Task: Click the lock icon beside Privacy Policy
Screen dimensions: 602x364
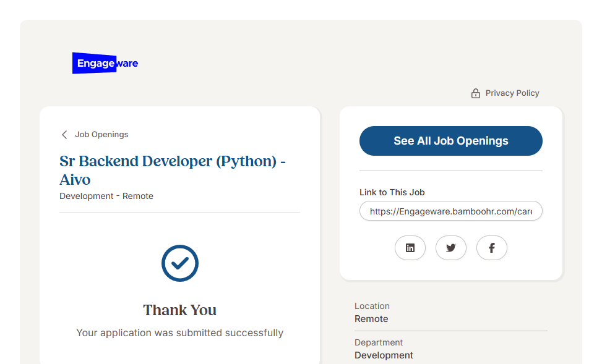Action: 475,93
